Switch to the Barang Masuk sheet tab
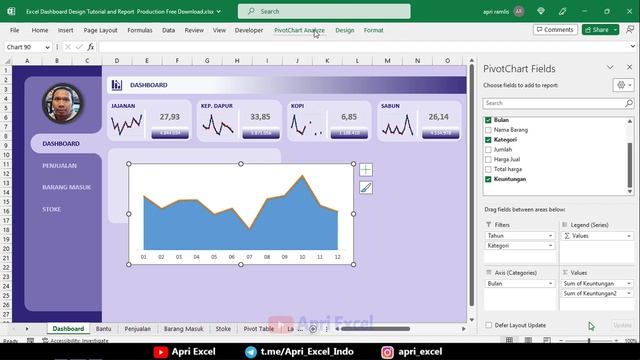Viewport: 640px width, 360px height. click(183, 329)
